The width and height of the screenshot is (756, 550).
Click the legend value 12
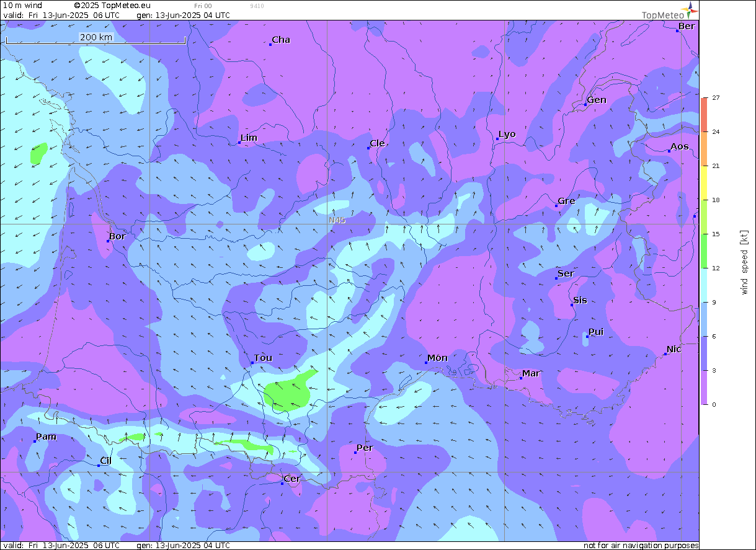pos(716,268)
